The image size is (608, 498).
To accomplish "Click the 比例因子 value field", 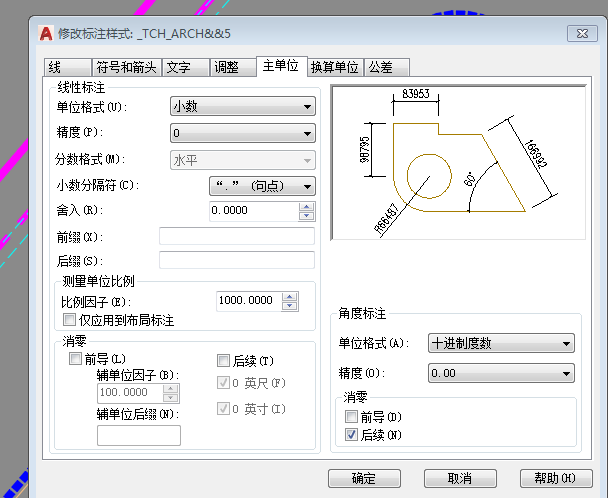I will (249, 301).
